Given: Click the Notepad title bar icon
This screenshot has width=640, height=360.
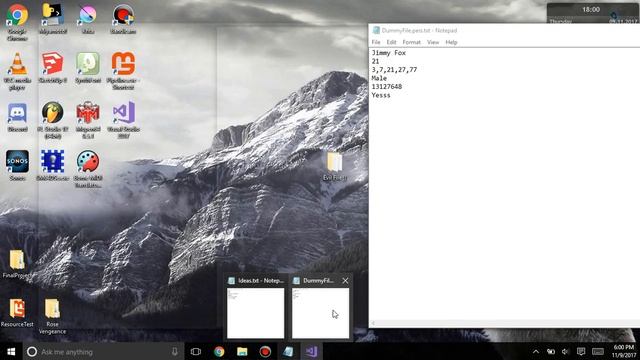Looking at the screenshot, I should (376, 30).
